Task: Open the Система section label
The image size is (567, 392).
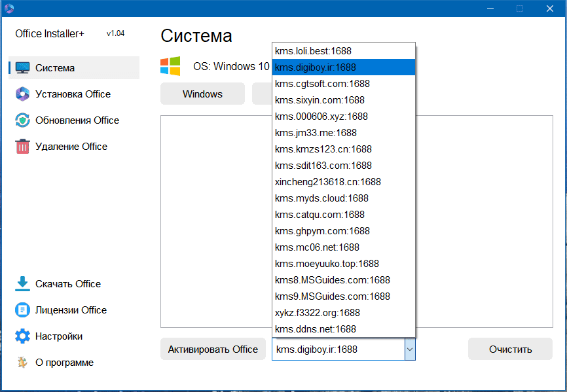Action: 55,68
